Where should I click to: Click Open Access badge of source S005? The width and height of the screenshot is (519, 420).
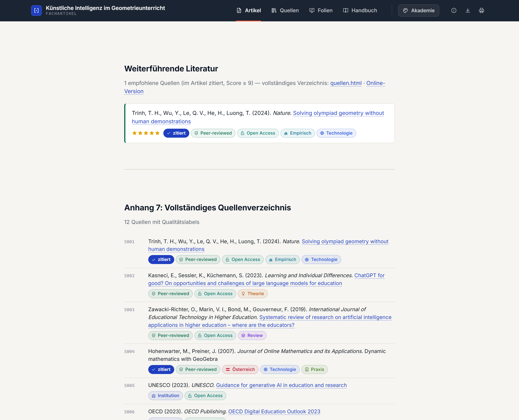click(x=205, y=396)
